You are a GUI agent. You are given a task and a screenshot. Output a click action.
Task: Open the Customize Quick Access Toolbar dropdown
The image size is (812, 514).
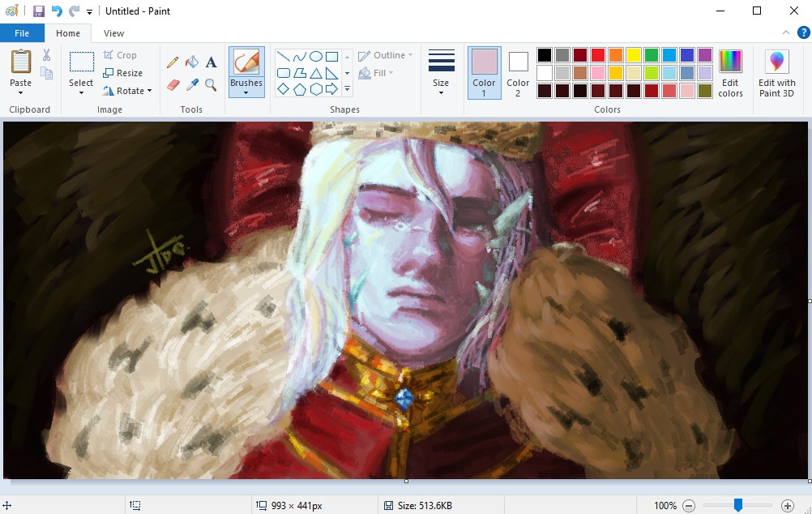pyautogui.click(x=90, y=12)
